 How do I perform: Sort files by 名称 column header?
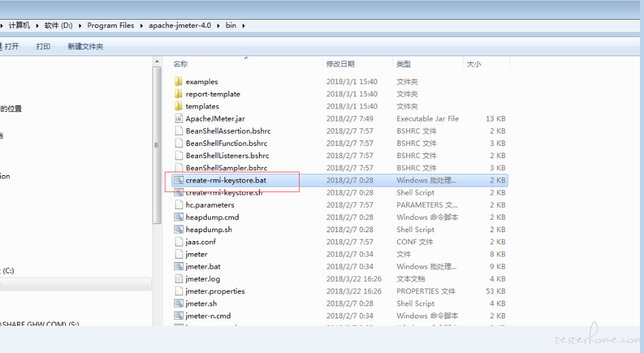(x=180, y=64)
